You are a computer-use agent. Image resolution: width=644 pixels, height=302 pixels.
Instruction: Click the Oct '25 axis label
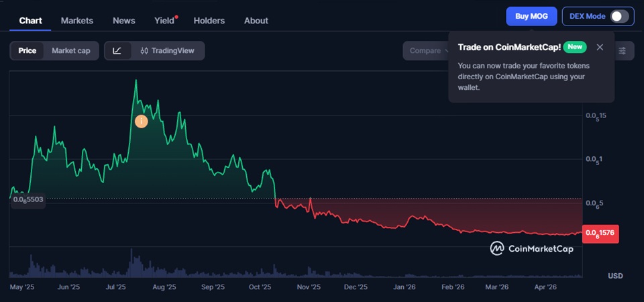coord(260,287)
